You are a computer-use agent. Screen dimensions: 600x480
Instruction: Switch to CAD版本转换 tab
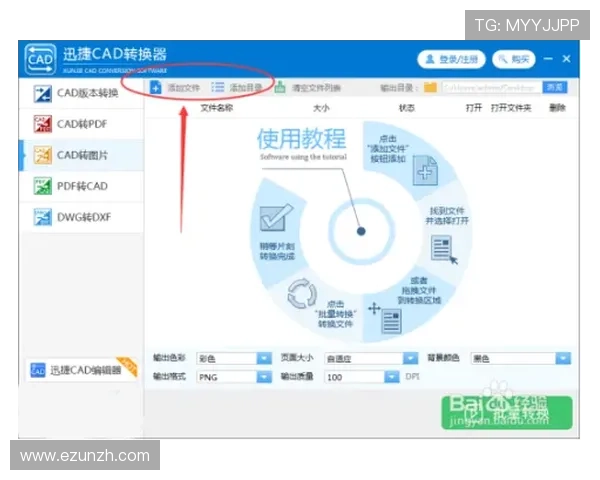tap(82, 93)
